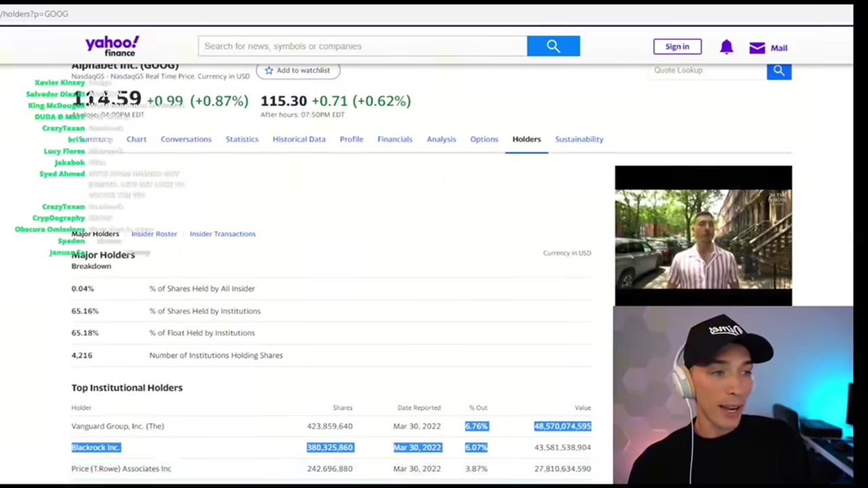868x488 pixels.
Task: Click the 3.87% out value
Action: click(476, 468)
